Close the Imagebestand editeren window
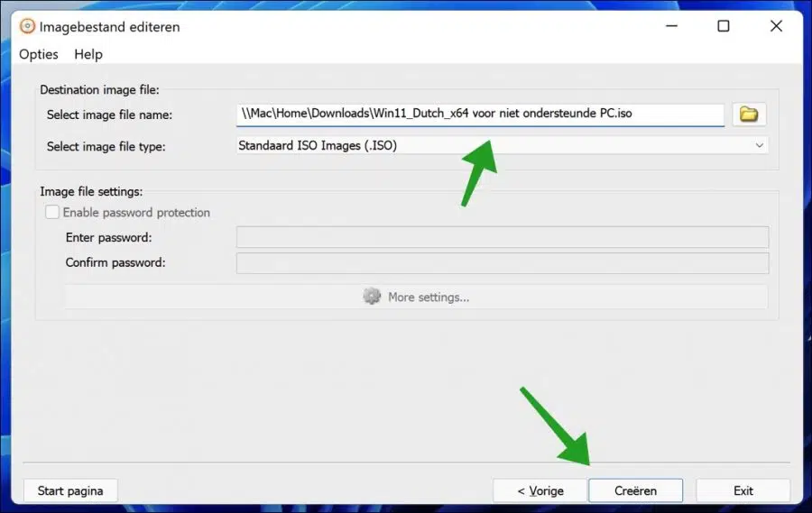 776,26
